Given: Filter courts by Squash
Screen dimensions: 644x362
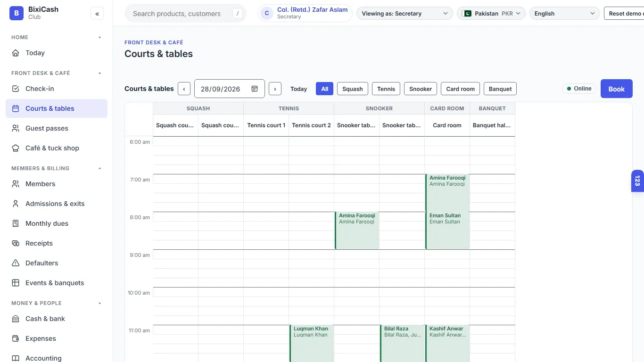Looking at the screenshot, I should pyautogui.click(x=353, y=89).
